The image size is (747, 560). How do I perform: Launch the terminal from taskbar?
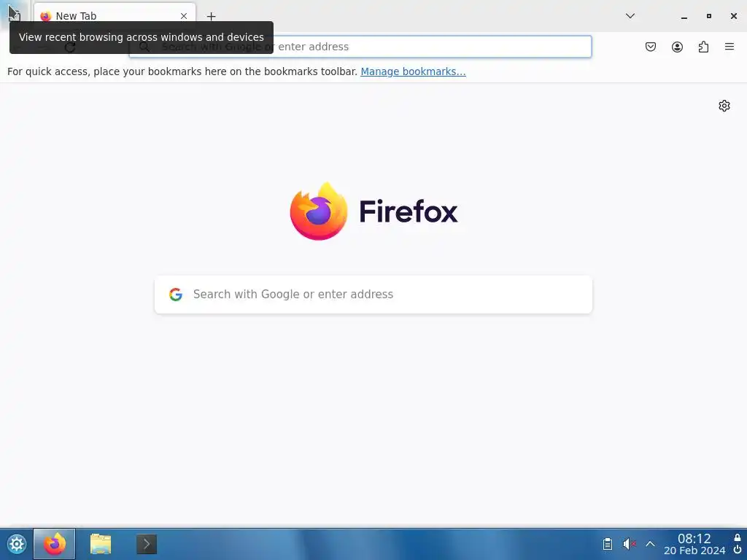(146, 544)
